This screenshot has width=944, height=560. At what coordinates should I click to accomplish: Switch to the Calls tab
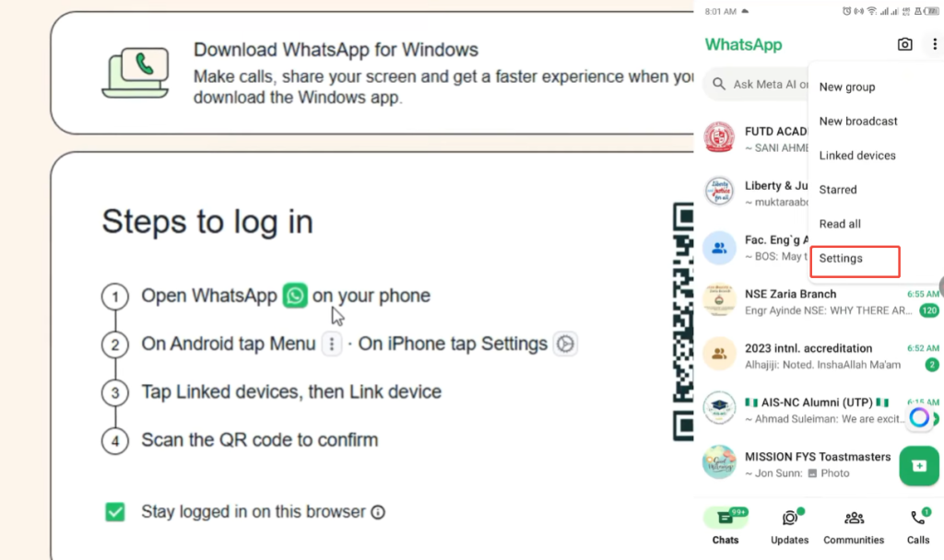(918, 526)
